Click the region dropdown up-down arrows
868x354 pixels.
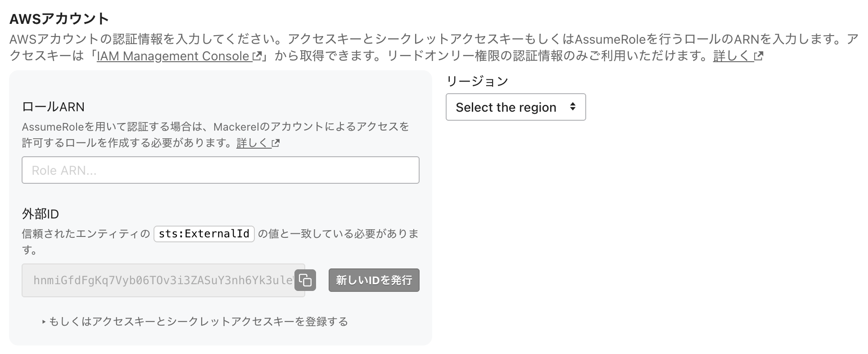[573, 107]
